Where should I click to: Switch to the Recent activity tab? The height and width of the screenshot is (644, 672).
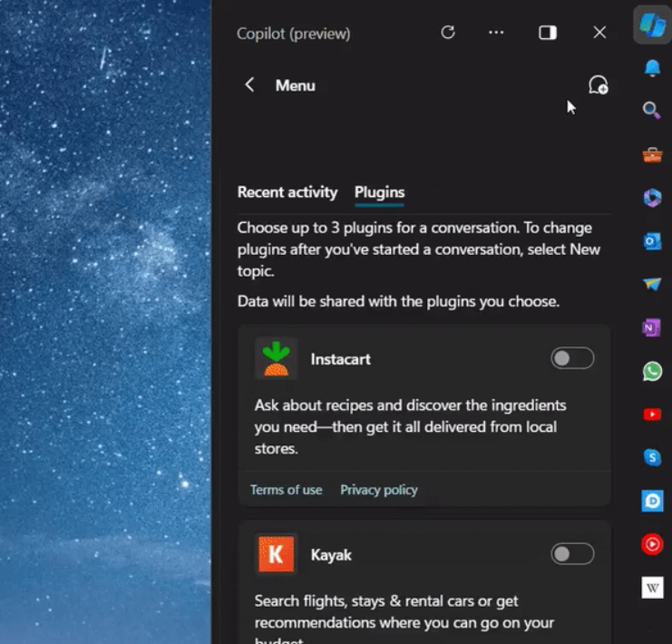(287, 192)
